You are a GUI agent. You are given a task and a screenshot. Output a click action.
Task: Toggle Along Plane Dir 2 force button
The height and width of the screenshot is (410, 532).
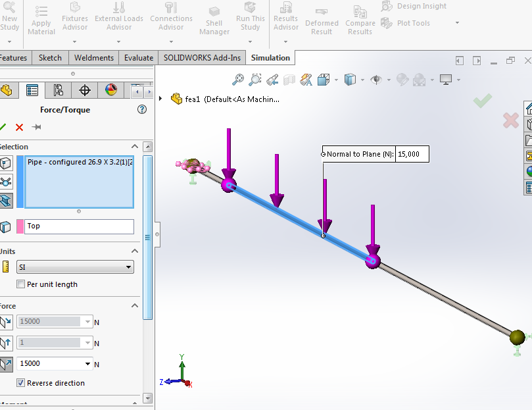[x=6, y=343]
